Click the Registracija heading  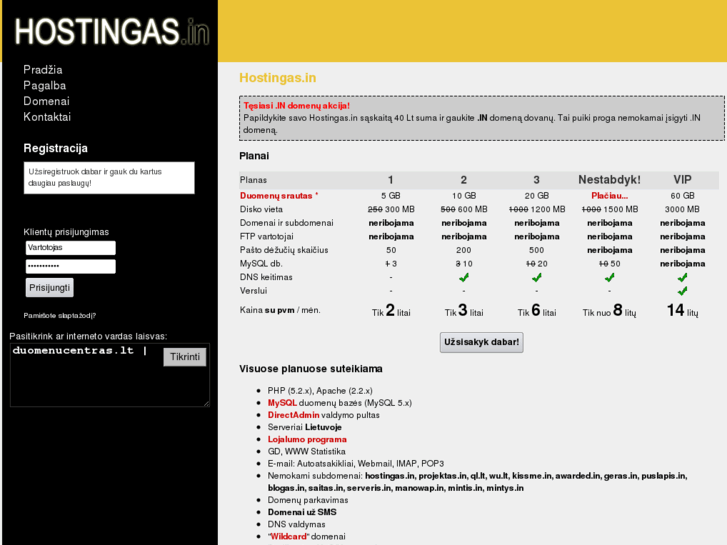55,148
